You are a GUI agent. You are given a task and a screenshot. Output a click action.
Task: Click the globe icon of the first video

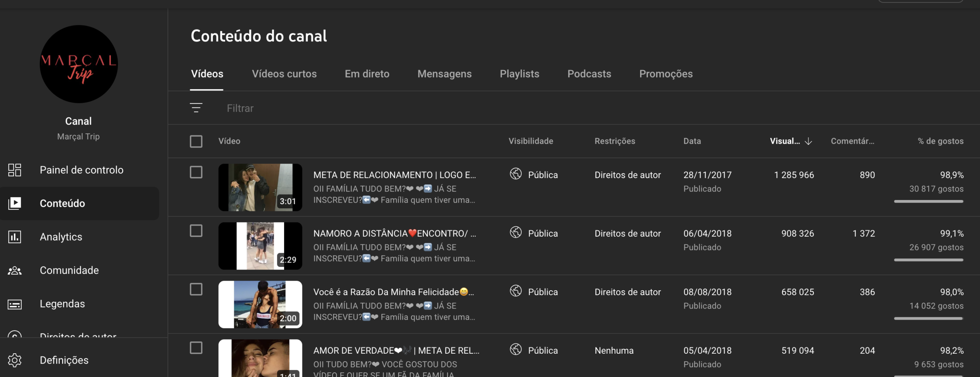[x=516, y=174]
